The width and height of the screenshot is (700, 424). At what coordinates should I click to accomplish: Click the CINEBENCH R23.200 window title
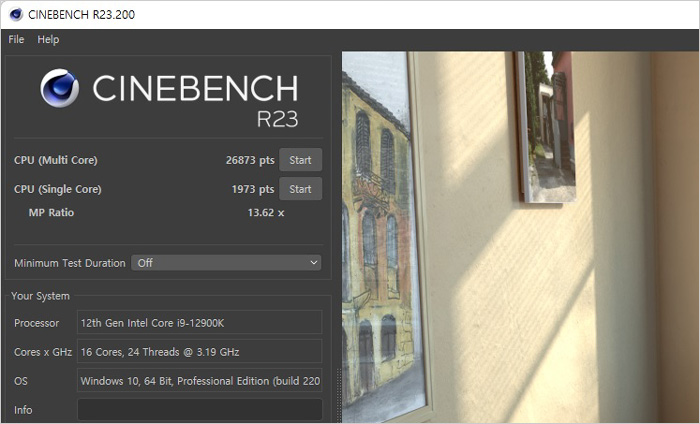click(81, 15)
